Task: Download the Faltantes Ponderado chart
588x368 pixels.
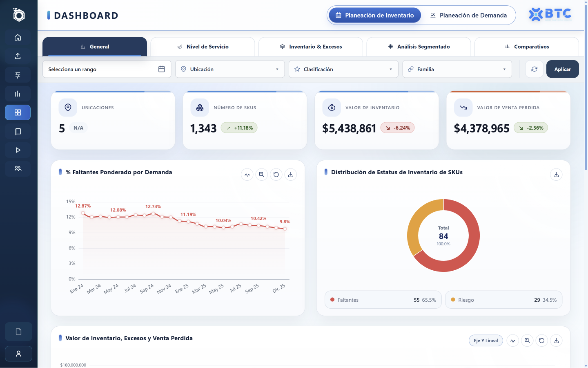Action: click(x=291, y=175)
